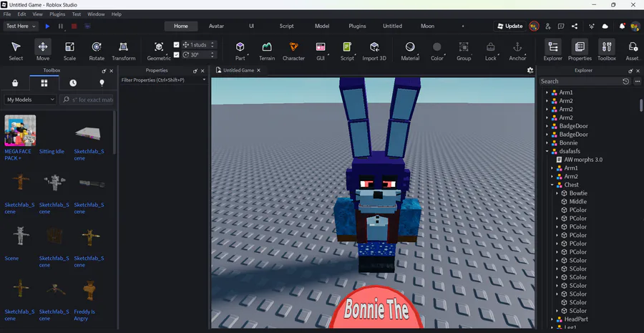
Task: Open the Color tool
Action: pyautogui.click(x=437, y=51)
